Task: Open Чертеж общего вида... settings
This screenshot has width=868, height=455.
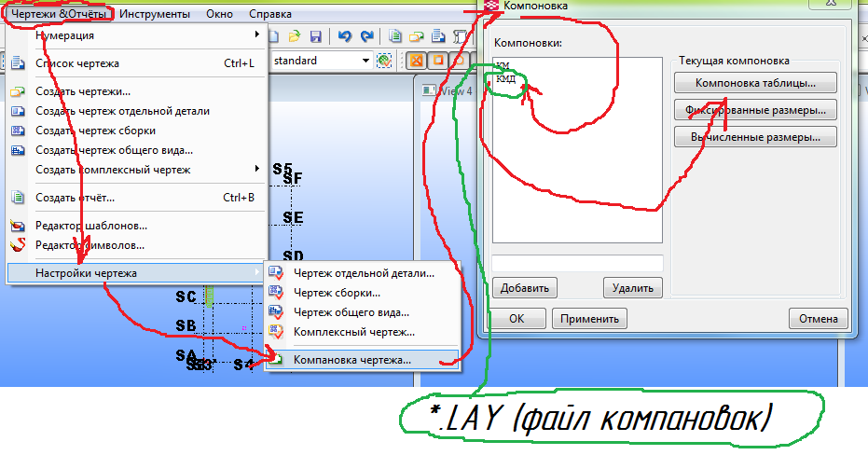Action: pos(362,312)
